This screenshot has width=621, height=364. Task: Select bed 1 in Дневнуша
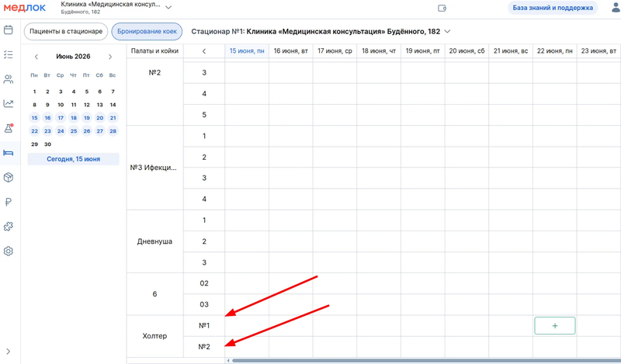pyautogui.click(x=204, y=220)
